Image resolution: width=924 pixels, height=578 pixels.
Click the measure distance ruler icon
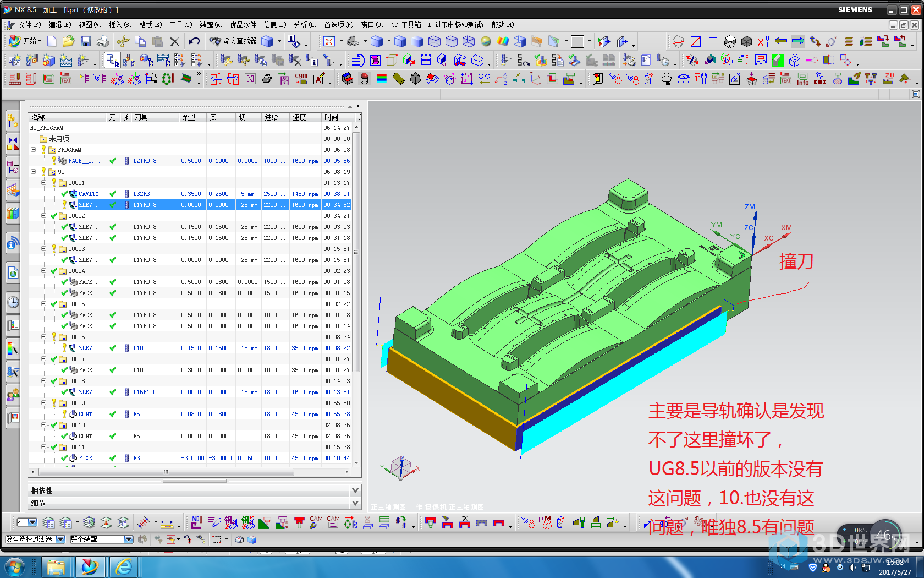click(x=167, y=522)
